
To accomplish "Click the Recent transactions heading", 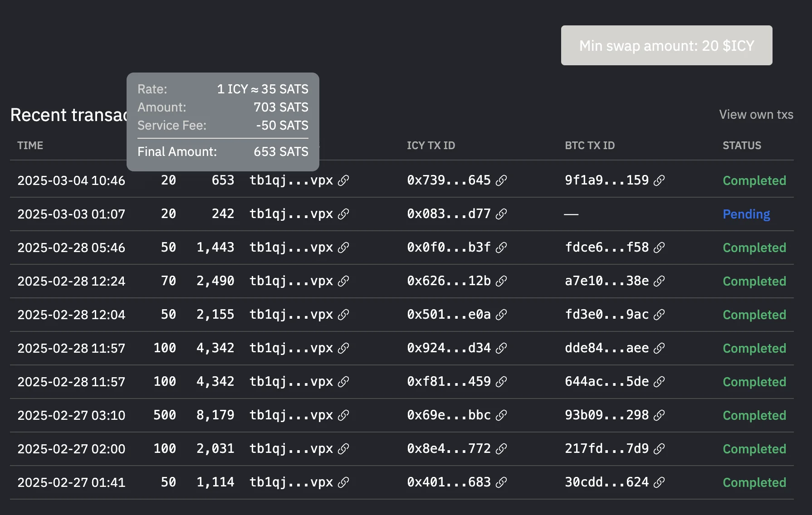I will [68, 115].
